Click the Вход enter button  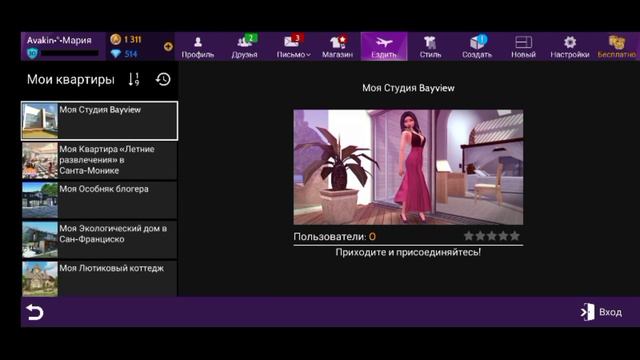pos(602,312)
